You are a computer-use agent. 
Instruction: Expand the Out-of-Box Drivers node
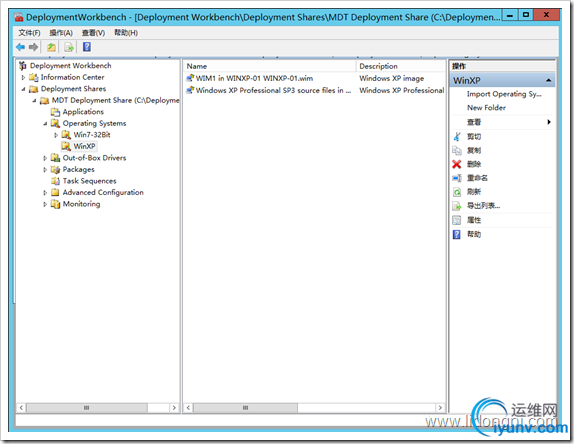pyautogui.click(x=45, y=158)
